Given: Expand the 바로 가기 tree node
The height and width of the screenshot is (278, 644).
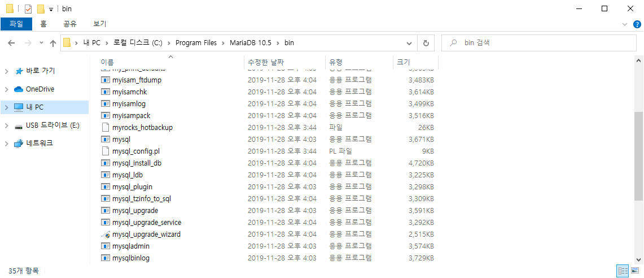Looking at the screenshot, I should pos(6,71).
